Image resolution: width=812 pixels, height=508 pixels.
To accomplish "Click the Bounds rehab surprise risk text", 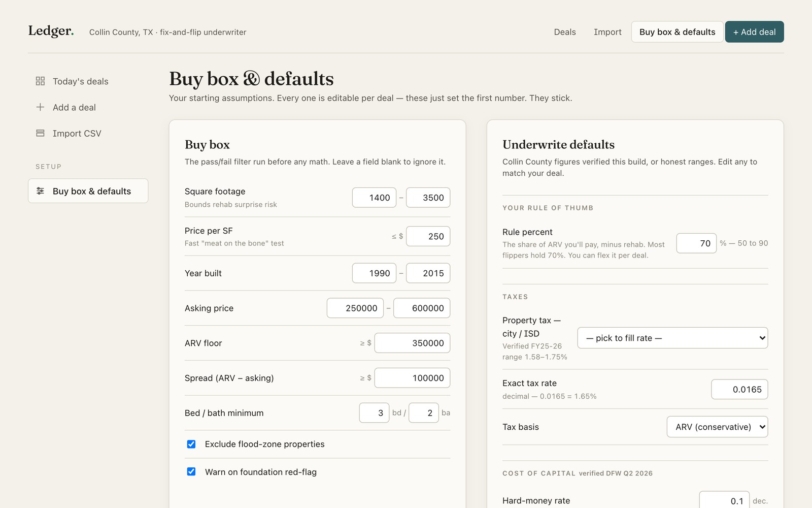I will click(231, 205).
